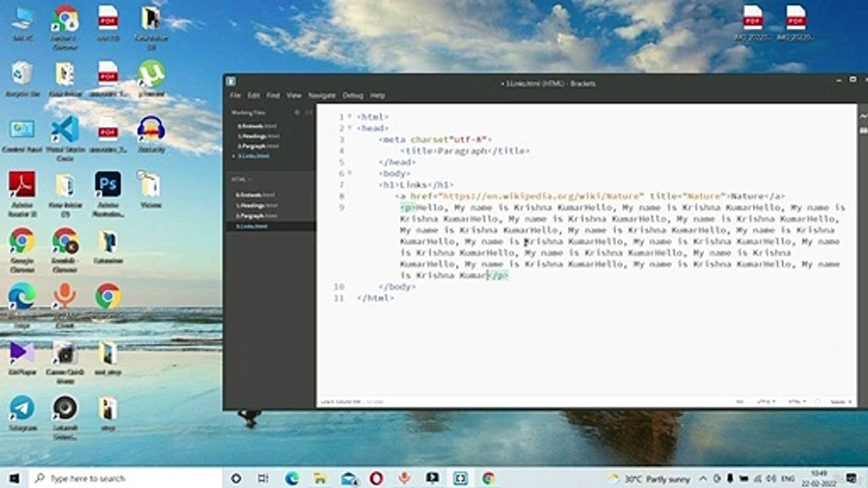Viewport: 868px width, 488px height.
Task: Open the UTF-8 encoding dropdown
Action: click(766, 402)
